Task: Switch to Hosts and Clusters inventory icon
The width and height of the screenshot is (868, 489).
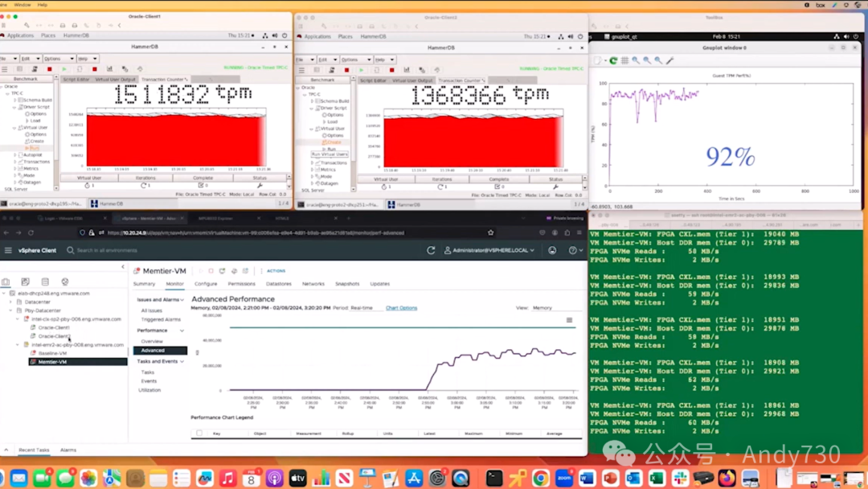Action: 6,281
